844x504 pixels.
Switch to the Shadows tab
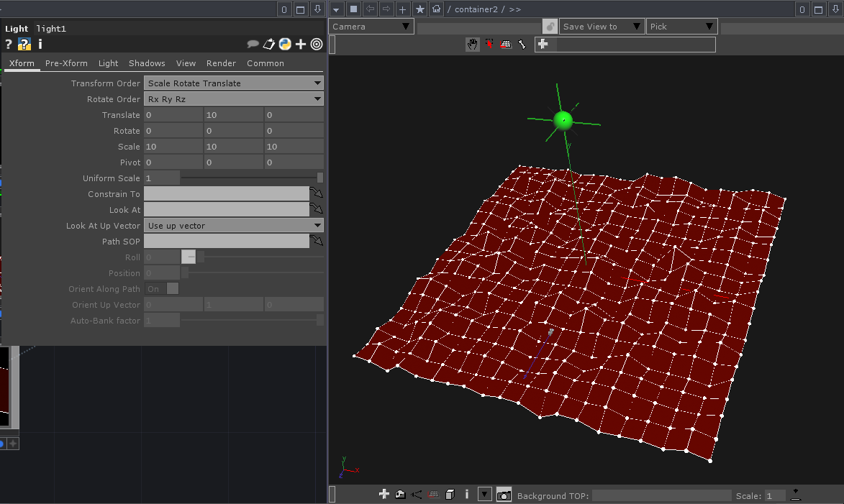pos(147,63)
